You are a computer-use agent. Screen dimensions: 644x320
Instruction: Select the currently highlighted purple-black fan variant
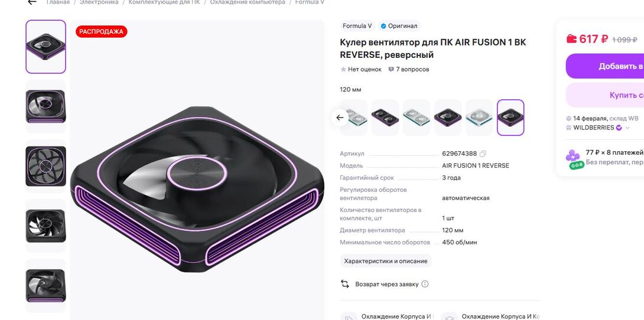(510, 117)
